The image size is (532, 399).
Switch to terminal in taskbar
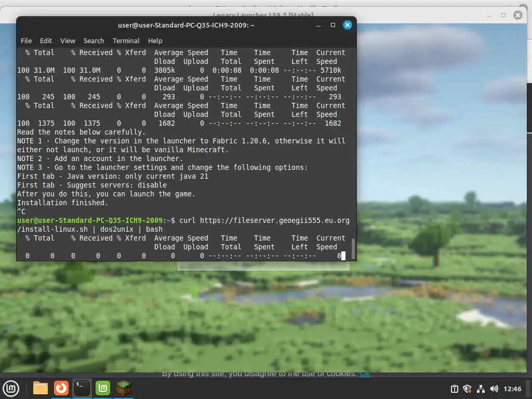[82, 388]
